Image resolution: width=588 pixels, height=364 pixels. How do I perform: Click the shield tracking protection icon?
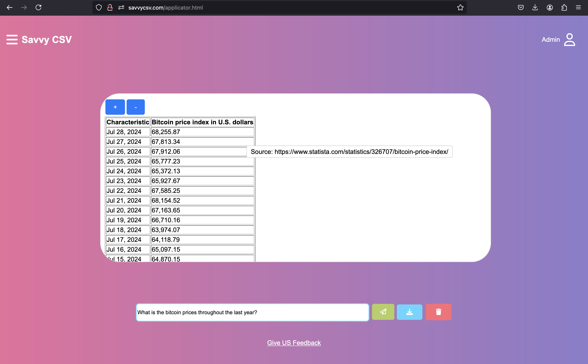[x=99, y=7]
